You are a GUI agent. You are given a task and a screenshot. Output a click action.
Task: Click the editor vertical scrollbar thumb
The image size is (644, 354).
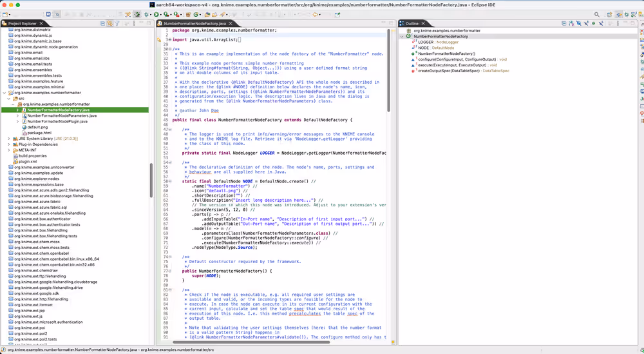pyautogui.click(x=388, y=70)
